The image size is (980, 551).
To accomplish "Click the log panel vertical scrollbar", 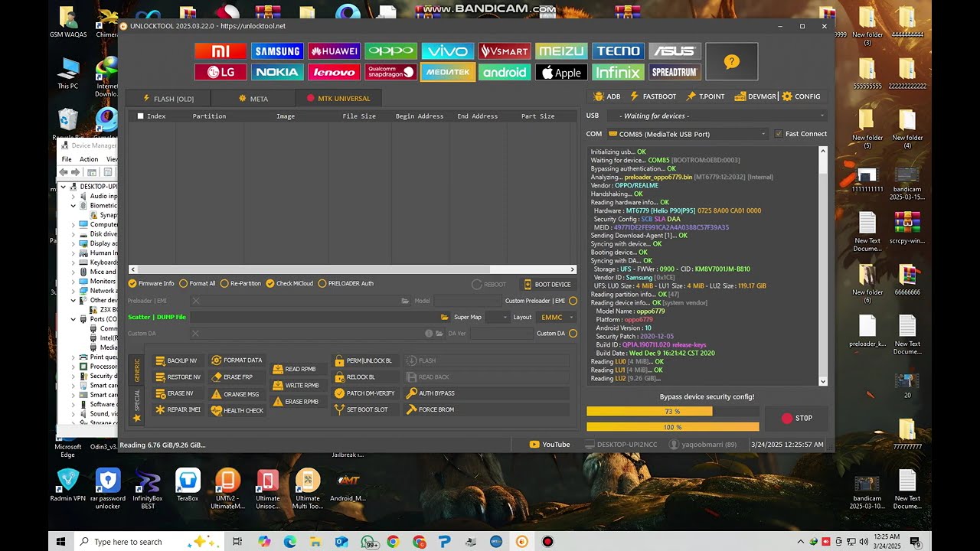I will coord(823,266).
